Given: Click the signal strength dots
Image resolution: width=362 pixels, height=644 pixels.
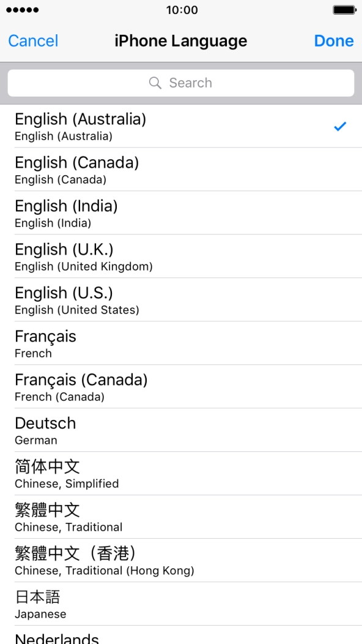Looking at the screenshot, I should point(21,9).
